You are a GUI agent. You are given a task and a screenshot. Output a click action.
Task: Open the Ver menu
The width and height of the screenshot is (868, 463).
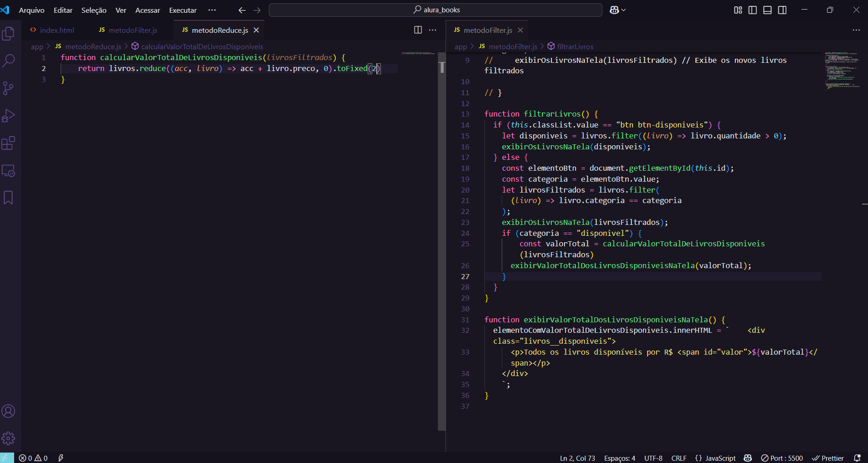coord(121,10)
